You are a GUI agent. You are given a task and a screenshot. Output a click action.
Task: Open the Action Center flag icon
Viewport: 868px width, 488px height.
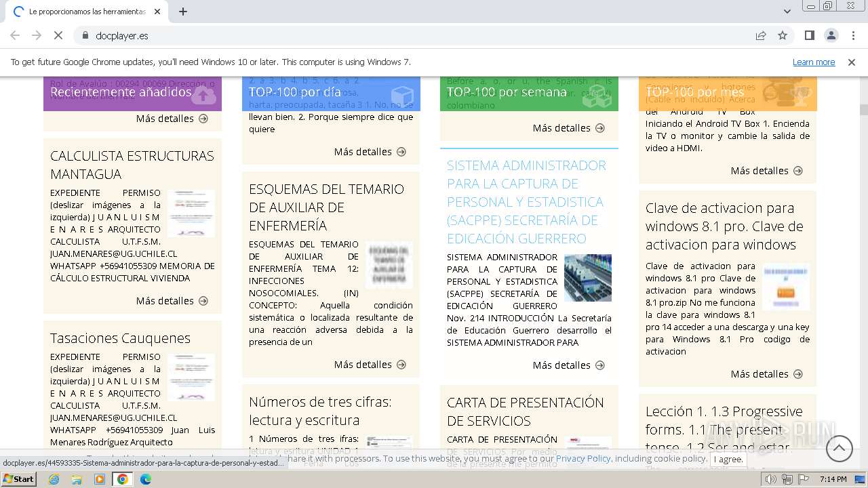coord(804,479)
